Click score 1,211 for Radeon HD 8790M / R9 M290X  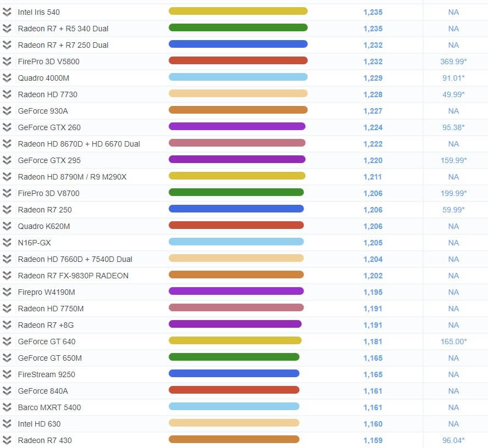coord(373,177)
